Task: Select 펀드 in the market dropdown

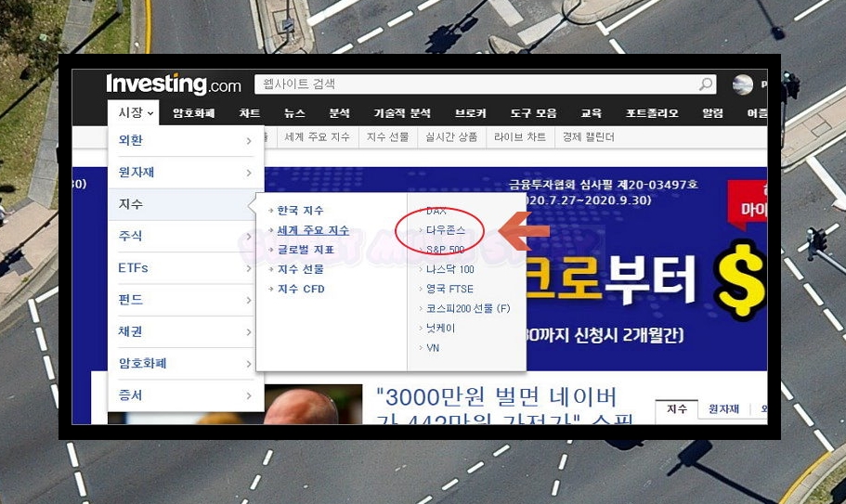Action: 131,299
